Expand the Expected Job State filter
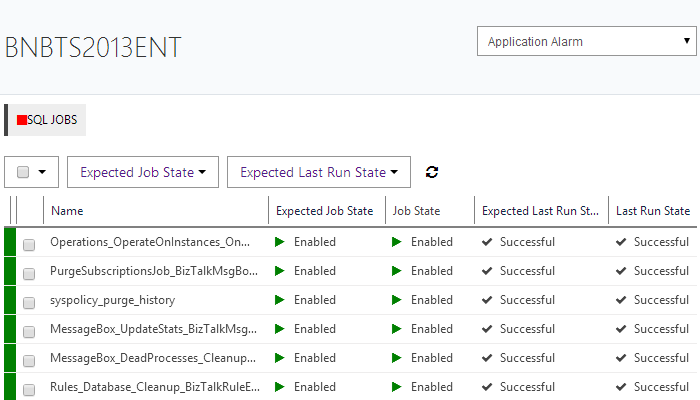Screen dimensions: 700x400 tap(143, 172)
